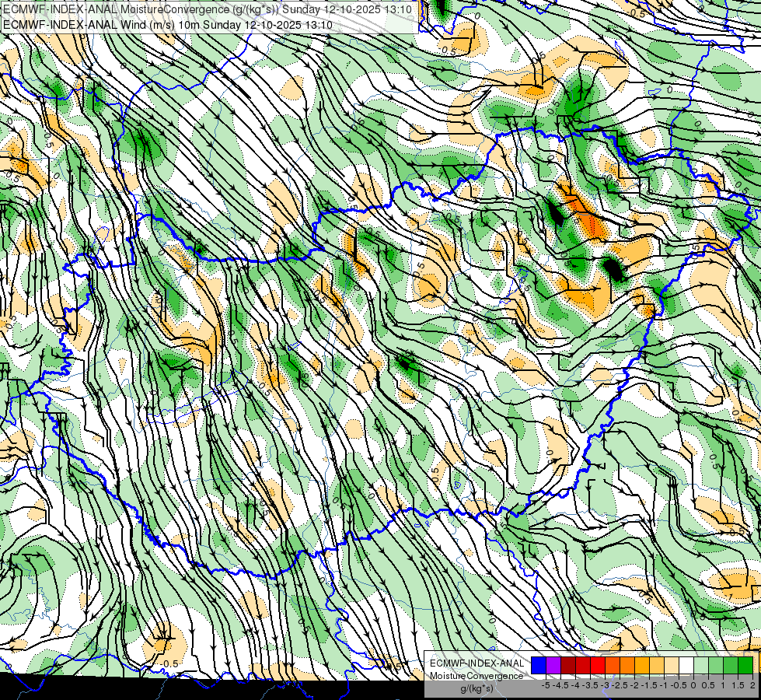Select the medium green swatch between 1 and 1.5
The image size is (761, 700).
coord(731,666)
